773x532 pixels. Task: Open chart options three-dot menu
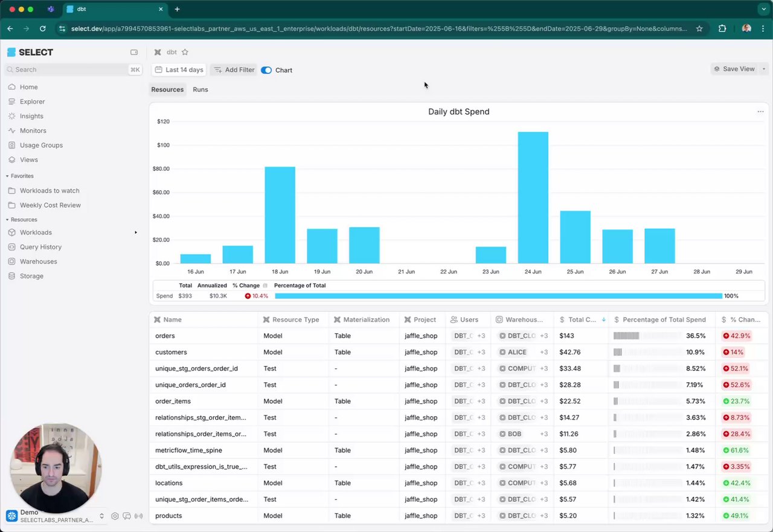pyautogui.click(x=760, y=112)
